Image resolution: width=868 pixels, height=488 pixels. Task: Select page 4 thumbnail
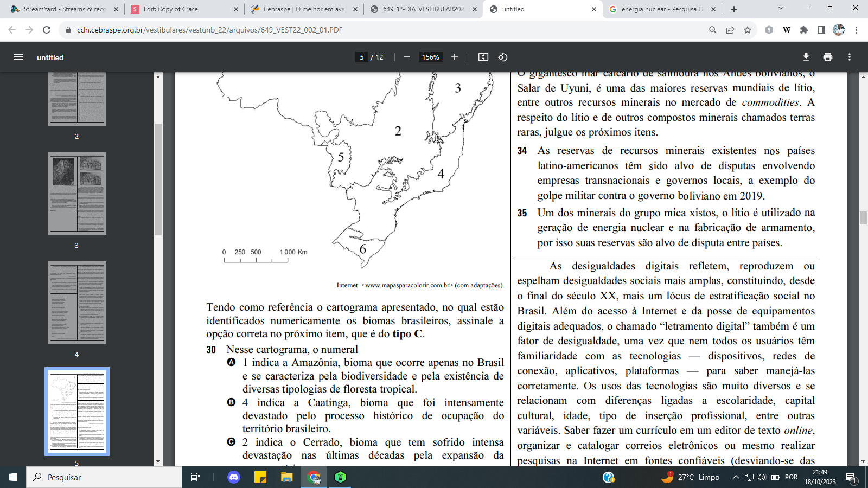(x=77, y=303)
